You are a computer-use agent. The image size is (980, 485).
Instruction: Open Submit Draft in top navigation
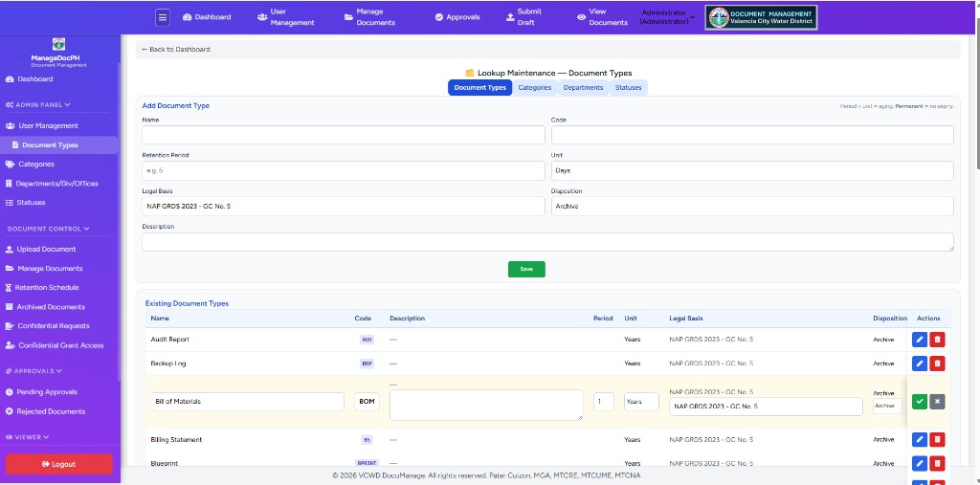[523, 17]
